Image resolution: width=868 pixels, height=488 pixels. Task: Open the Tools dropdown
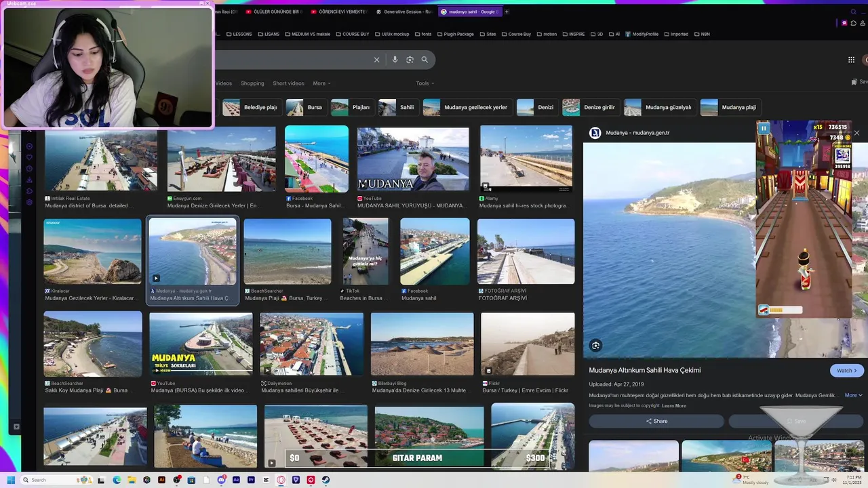click(425, 83)
